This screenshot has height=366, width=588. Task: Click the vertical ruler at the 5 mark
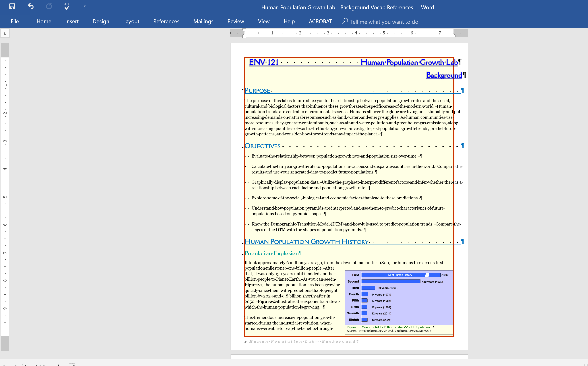pyautogui.click(x=5, y=197)
